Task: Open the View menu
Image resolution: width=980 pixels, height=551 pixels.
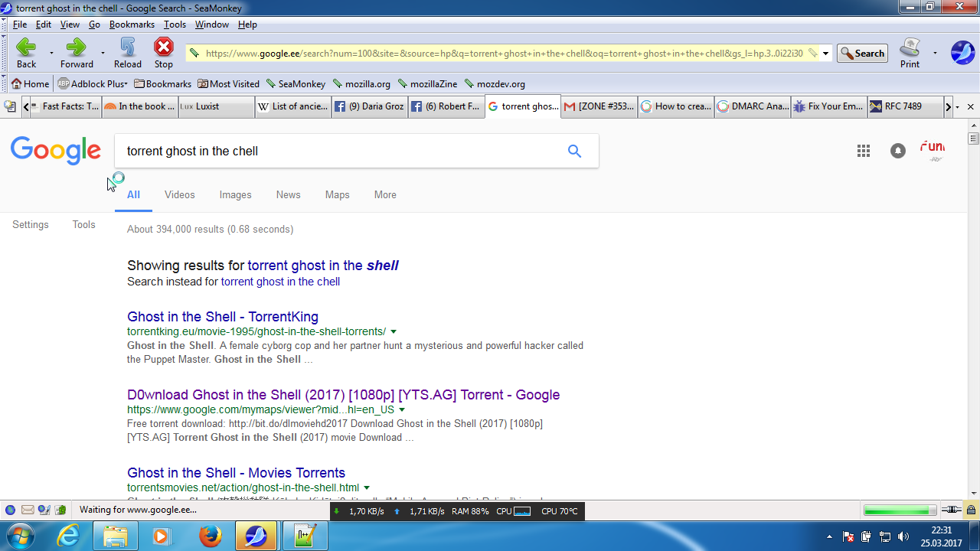Action: pos(70,24)
